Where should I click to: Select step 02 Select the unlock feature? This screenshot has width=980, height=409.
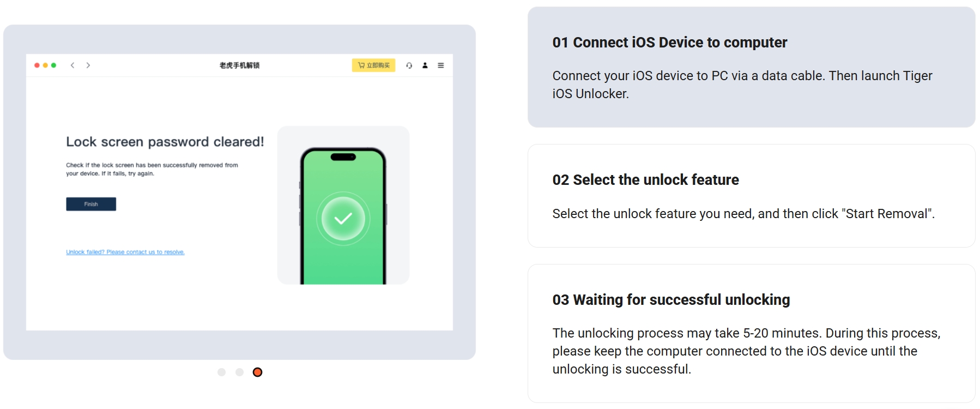751,196
